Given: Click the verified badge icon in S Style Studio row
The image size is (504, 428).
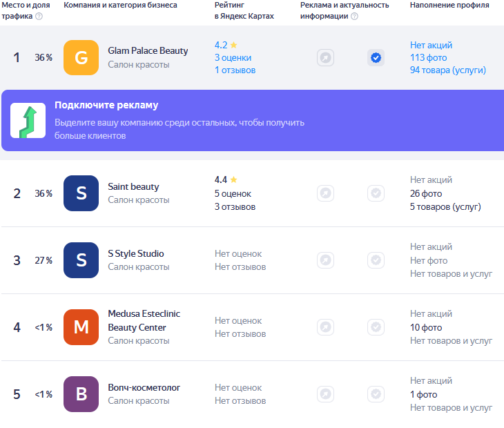Looking at the screenshot, I should (376, 260).
